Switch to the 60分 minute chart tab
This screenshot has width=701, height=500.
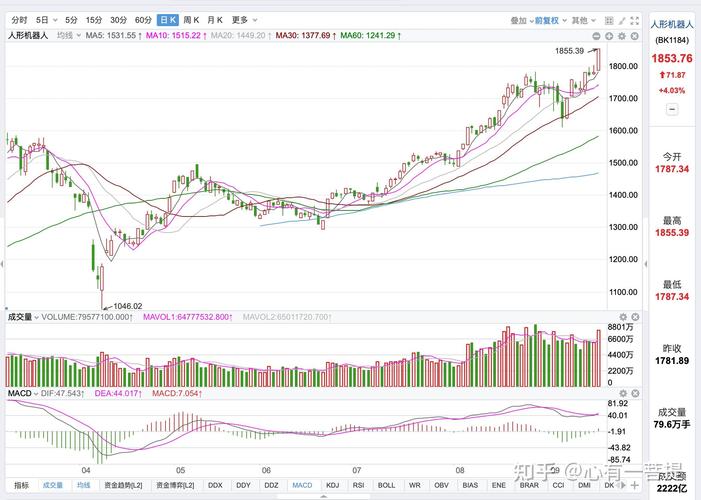[143, 19]
